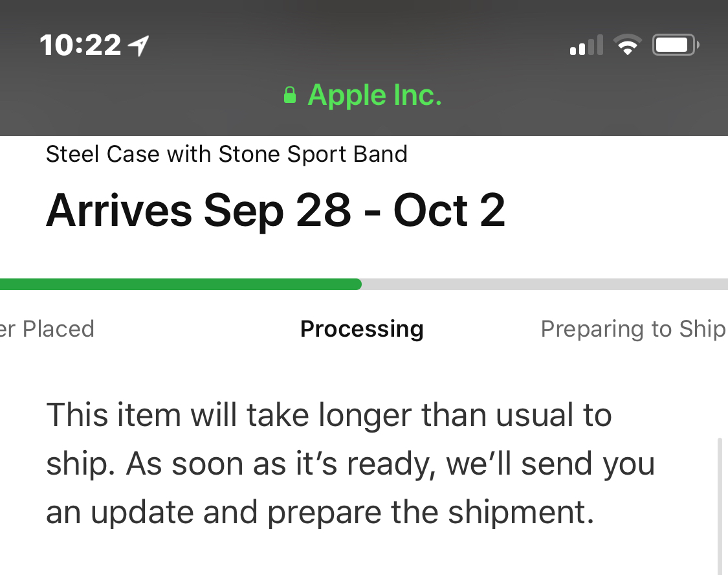Tap the location services arrow icon

(138, 46)
